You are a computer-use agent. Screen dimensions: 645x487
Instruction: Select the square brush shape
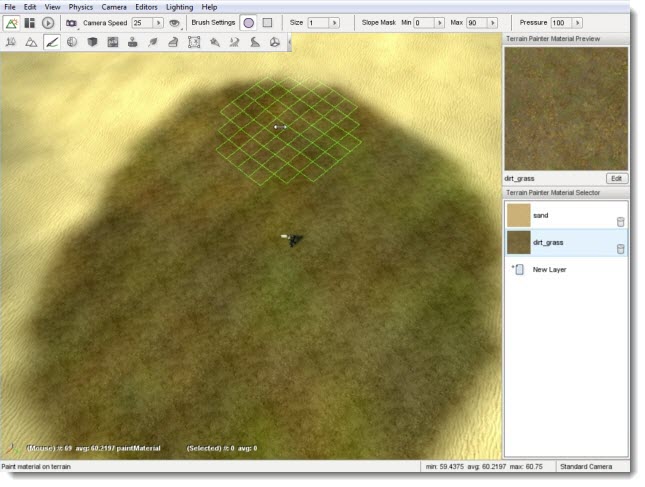(x=267, y=22)
